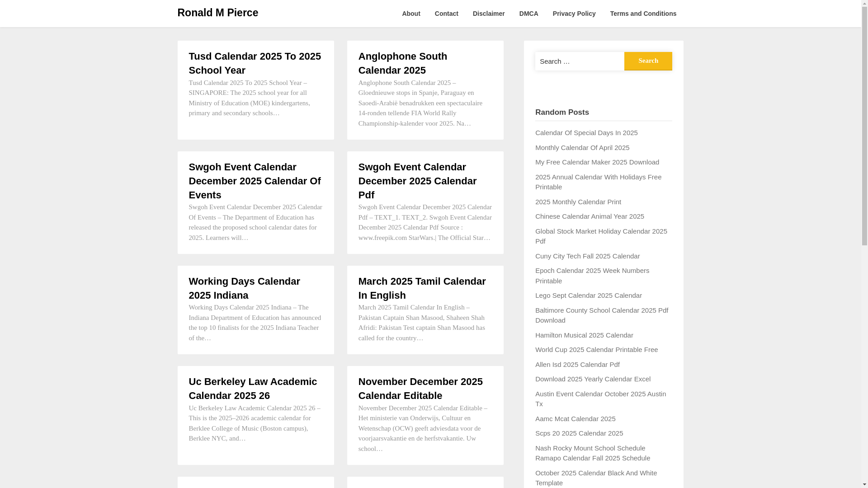Open Swgoh Event Calendar Calendar Of Events post

[x=255, y=181]
